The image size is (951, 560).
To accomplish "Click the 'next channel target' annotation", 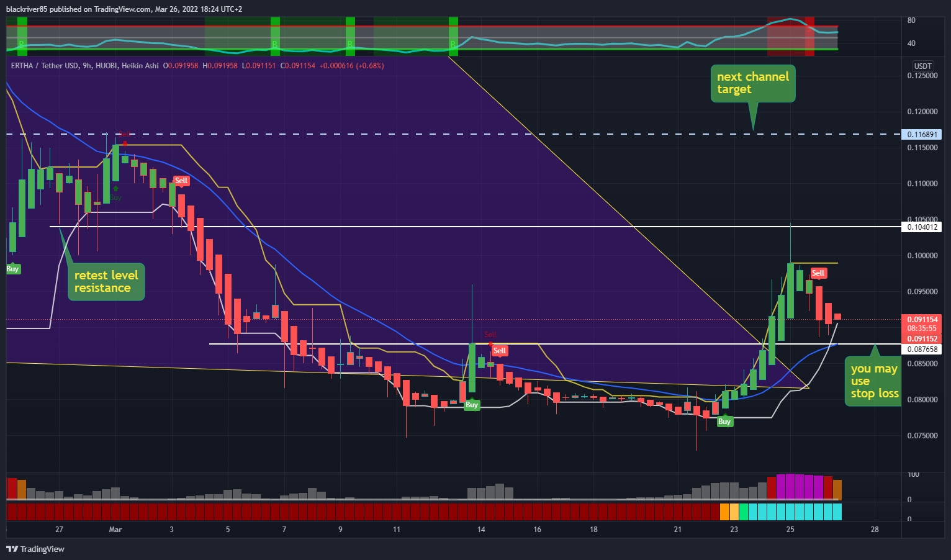I will (x=753, y=83).
